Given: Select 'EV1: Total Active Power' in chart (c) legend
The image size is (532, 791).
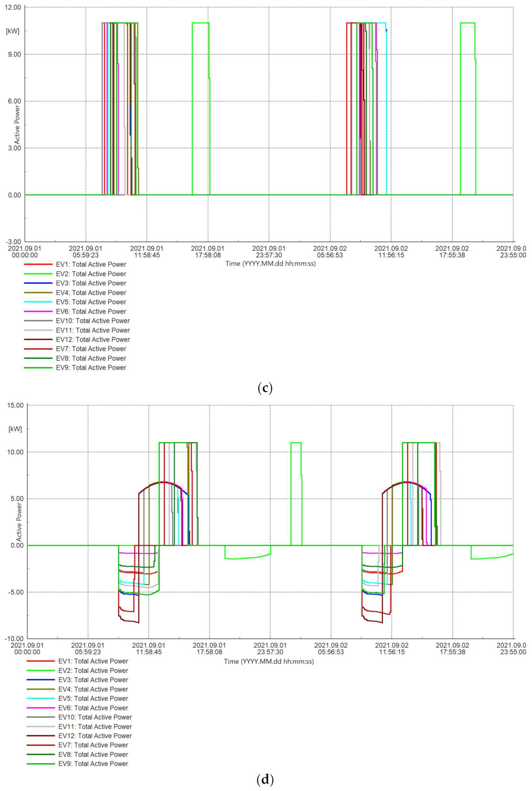Looking at the screenshot, I should pos(91,264).
